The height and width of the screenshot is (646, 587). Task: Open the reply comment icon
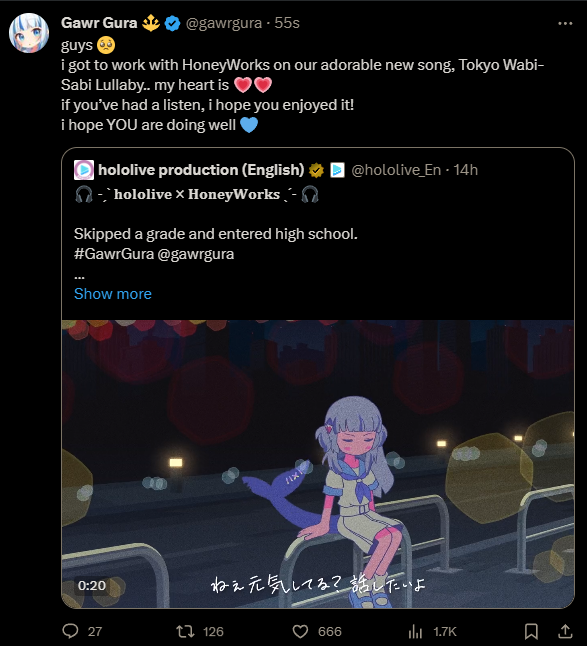pos(70,631)
